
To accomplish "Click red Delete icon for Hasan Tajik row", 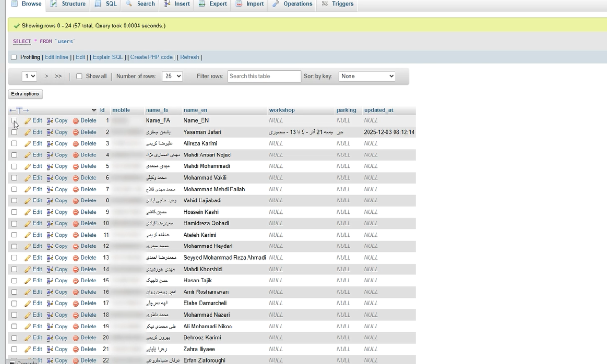I will 76,281.
